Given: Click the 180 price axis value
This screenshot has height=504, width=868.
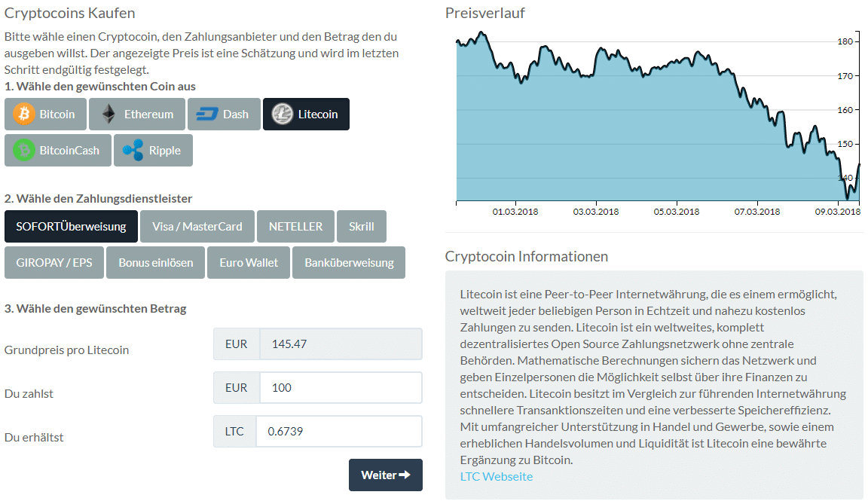Looking at the screenshot, I should [845, 41].
